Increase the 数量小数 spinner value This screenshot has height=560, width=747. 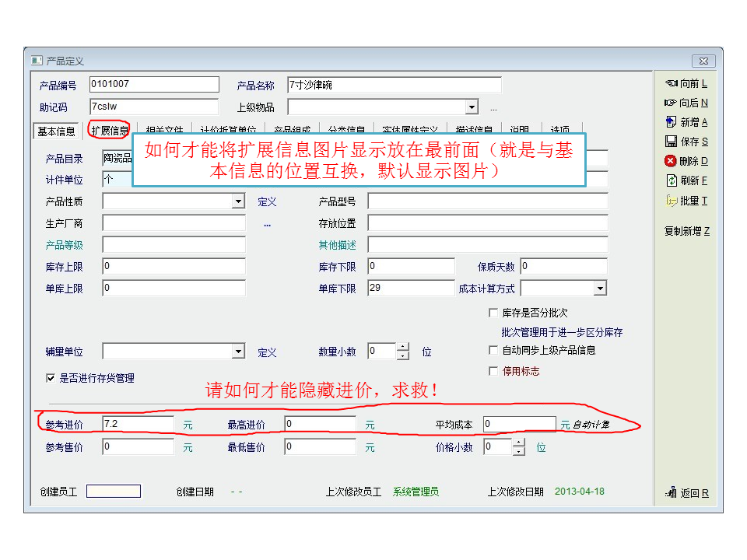402,347
